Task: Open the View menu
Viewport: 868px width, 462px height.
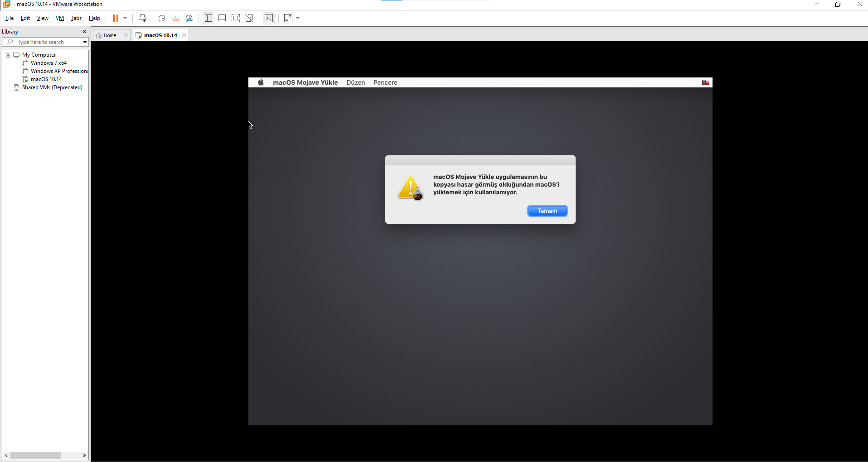Action: click(x=43, y=18)
